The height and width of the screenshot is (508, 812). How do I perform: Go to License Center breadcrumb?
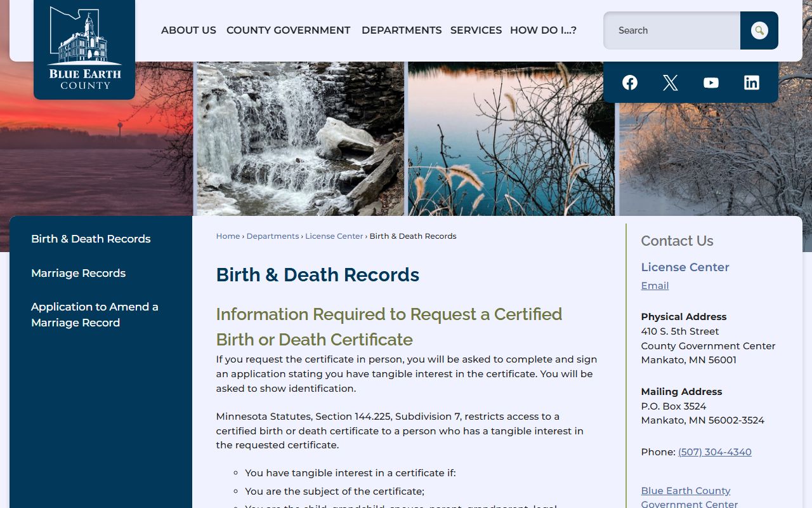[x=334, y=236]
